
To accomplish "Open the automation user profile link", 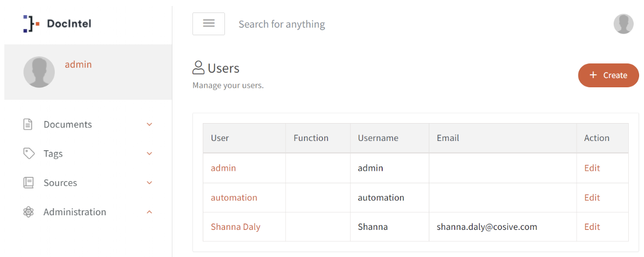I will 234,197.
